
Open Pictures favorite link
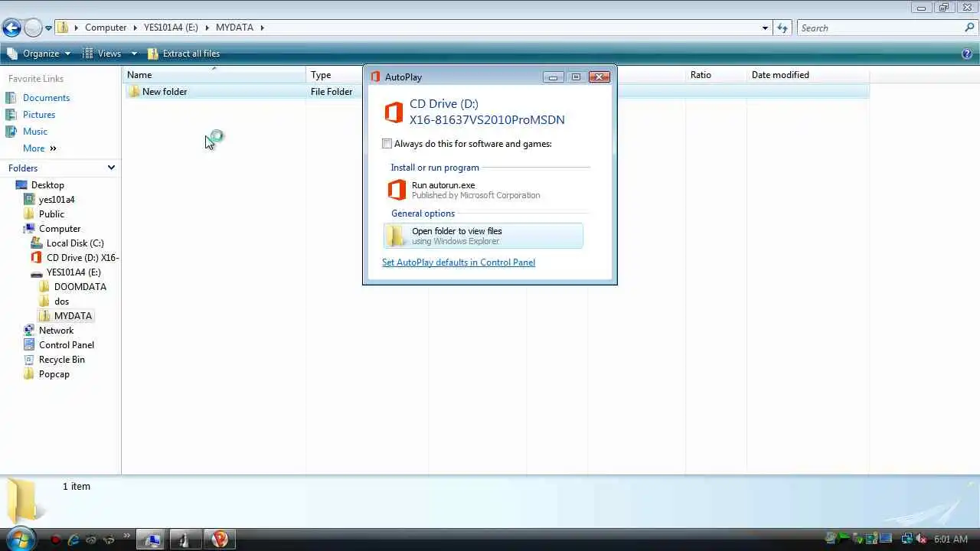tap(39, 115)
